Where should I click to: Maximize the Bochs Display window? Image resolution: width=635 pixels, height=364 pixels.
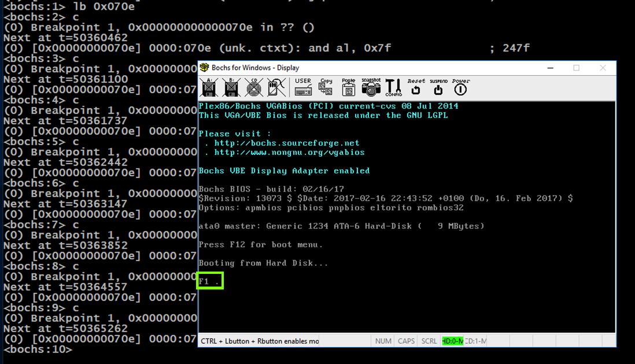coord(576,68)
